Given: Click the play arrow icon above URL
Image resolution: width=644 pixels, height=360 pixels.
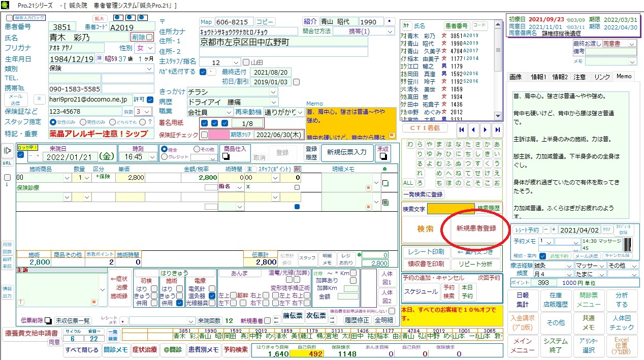Looking at the screenshot, I should 7,150.
